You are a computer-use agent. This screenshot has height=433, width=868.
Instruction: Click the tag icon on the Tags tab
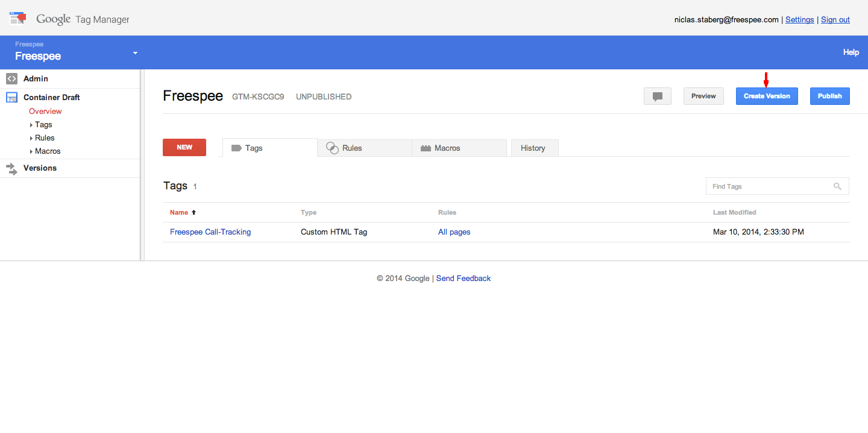236,148
